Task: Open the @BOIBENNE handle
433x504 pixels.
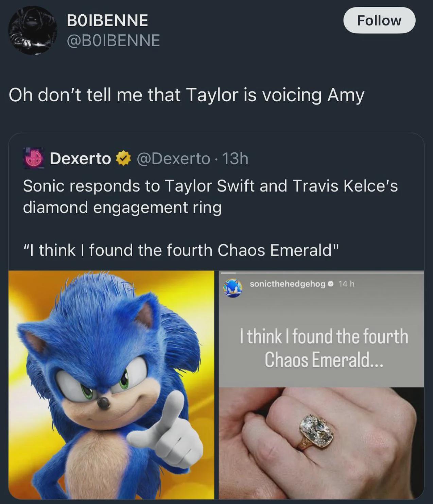Action: [x=113, y=40]
